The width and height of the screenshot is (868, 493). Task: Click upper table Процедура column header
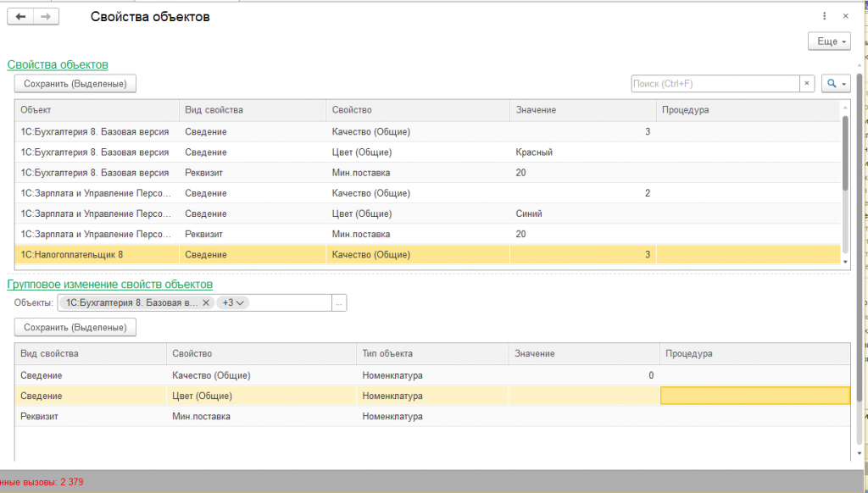click(748, 110)
